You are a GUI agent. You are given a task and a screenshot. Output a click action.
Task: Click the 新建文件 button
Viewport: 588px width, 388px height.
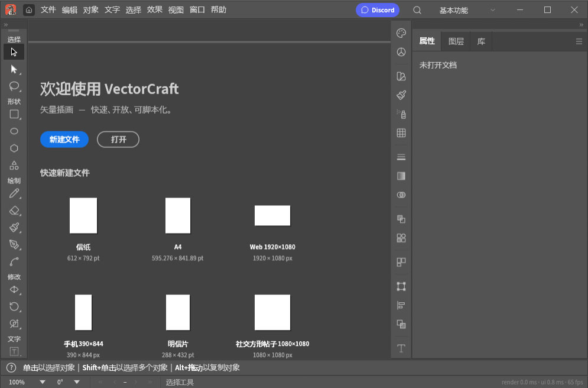(x=64, y=140)
